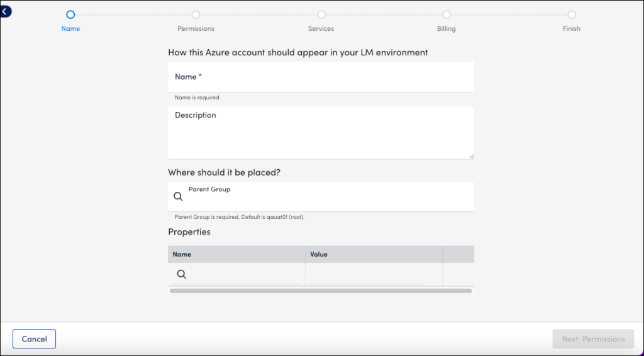The height and width of the screenshot is (356, 644).
Task: Click the Properties horizontal scrollbar
Action: [x=321, y=291]
